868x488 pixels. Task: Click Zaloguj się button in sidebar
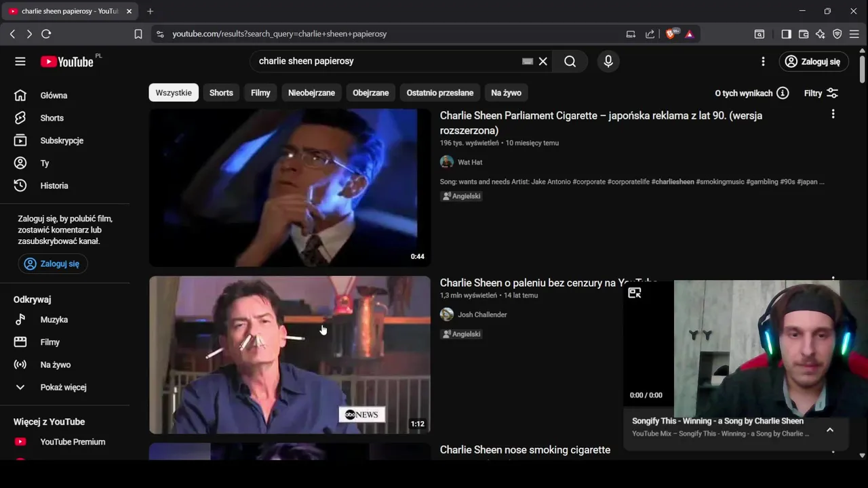[x=53, y=264]
